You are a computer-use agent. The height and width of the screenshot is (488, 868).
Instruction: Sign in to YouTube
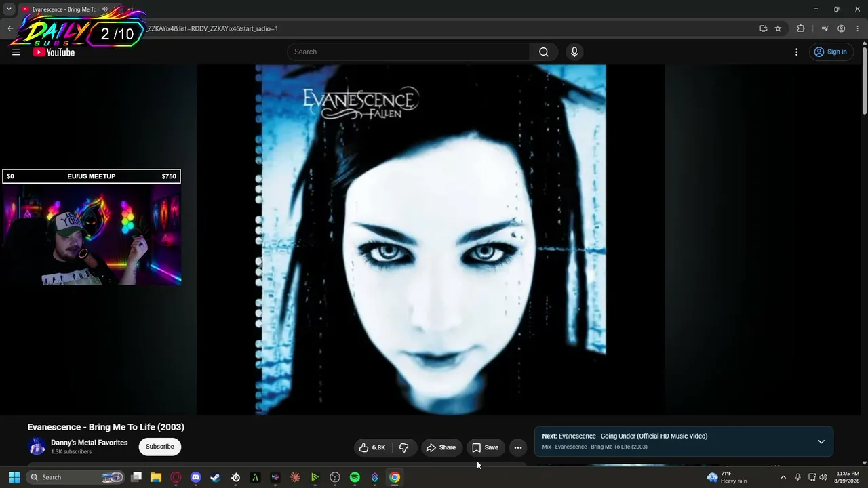coord(831,52)
